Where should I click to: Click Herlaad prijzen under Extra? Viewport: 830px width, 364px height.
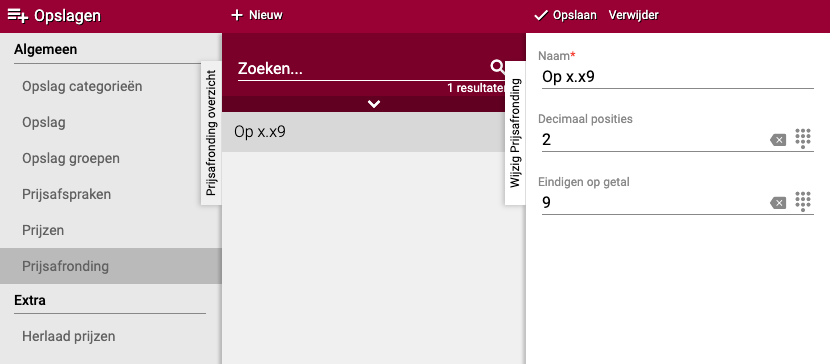click(69, 336)
